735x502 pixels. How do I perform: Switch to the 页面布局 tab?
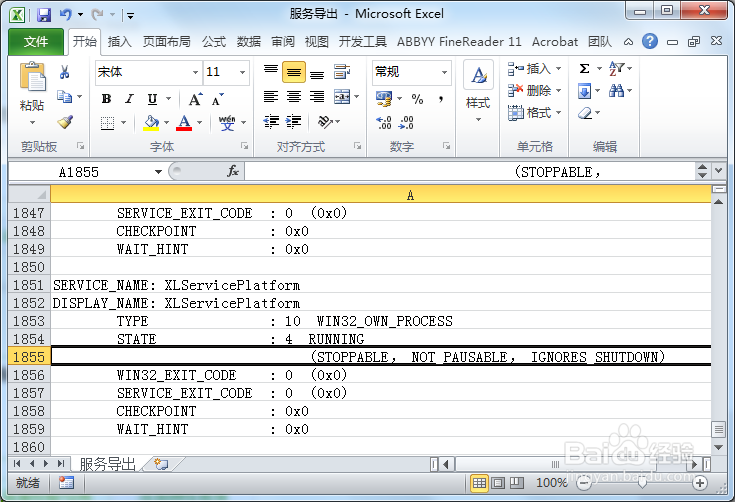tap(166, 42)
